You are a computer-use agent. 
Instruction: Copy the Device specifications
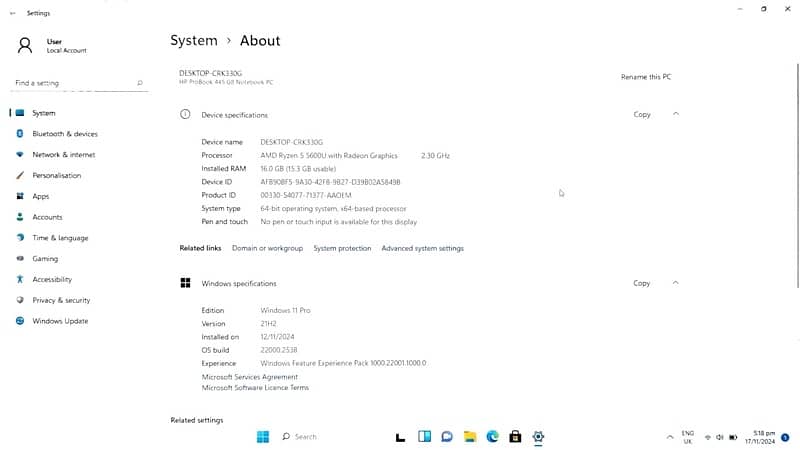[x=642, y=114]
